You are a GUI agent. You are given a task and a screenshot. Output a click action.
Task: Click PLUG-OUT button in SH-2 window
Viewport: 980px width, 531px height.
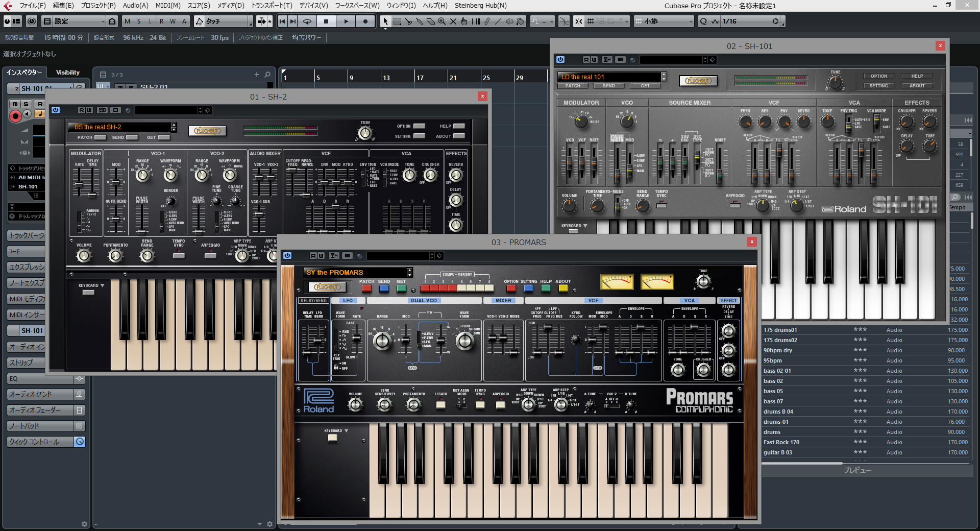point(207,131)
